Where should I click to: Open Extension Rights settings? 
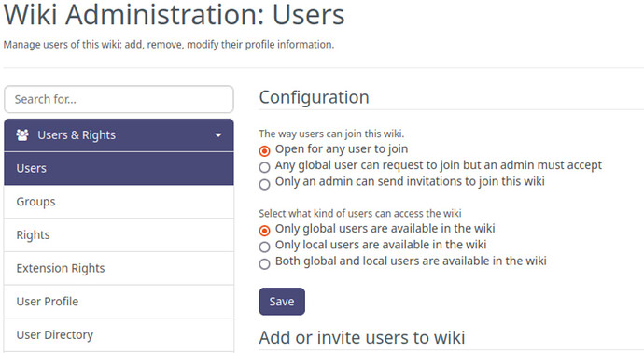click(119, 268)
